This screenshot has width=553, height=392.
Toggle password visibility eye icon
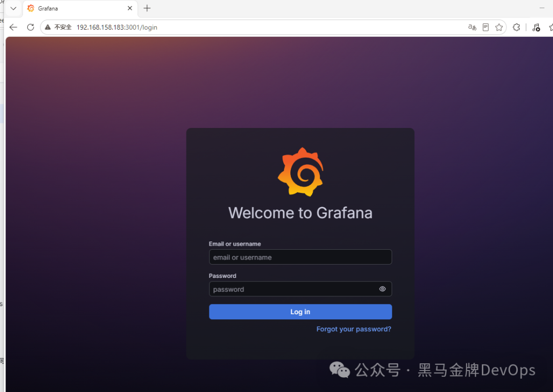tap(382, 289)
